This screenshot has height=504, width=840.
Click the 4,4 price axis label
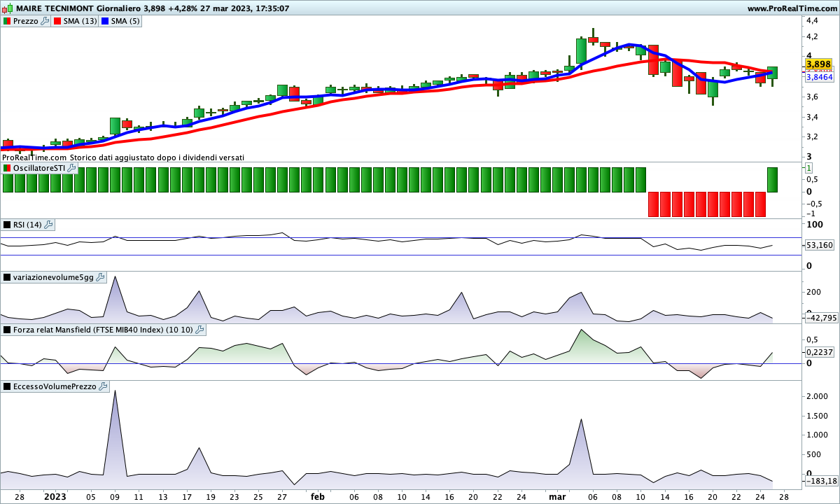point(812,20)
